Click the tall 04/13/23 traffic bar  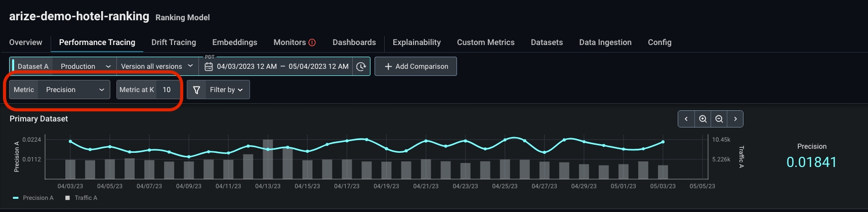click(x=268, y=159)
